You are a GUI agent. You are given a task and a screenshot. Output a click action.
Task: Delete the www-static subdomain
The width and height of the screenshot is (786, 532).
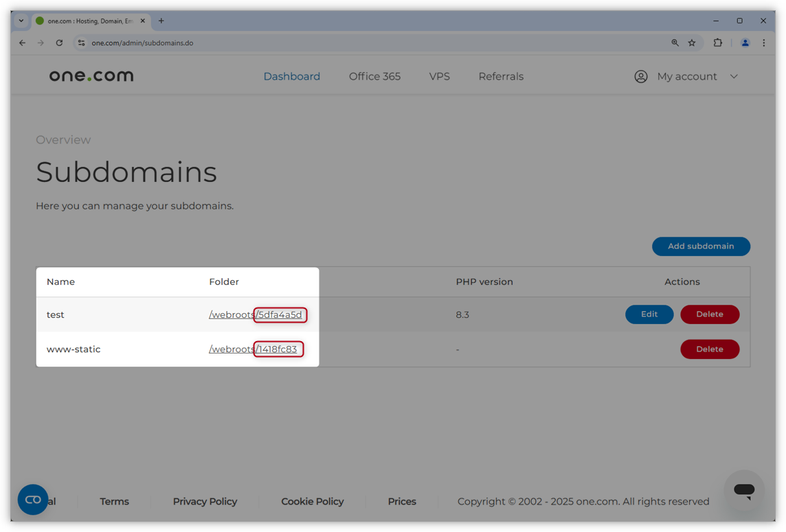coord(709,349)
